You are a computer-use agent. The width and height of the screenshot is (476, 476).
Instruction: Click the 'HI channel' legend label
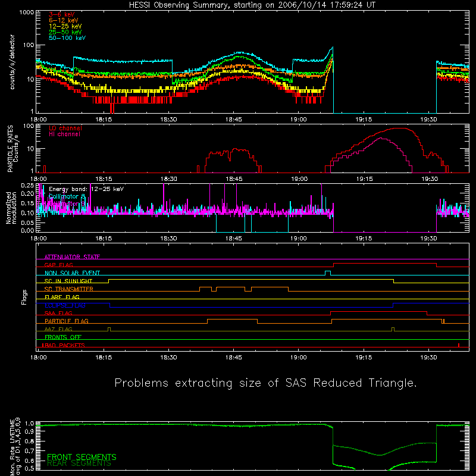pos(64,134)
